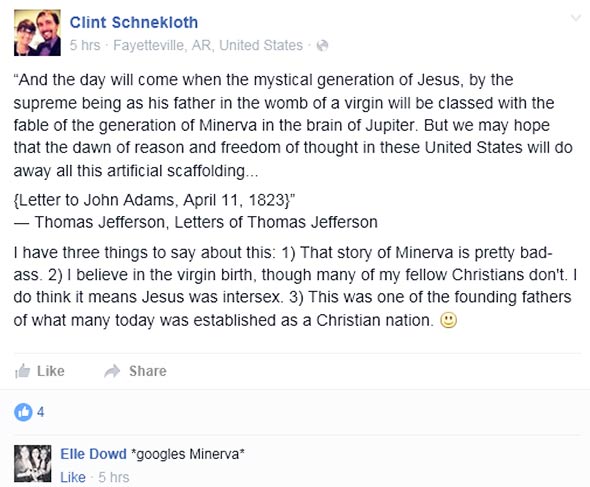Click the googles Minerva comment text
This screenshot has height=487, width=590.
tap(188, 454)
